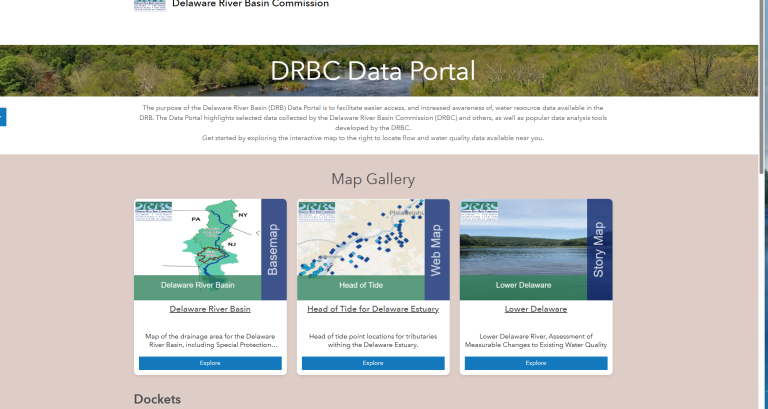Click the vertical Web Map label on the second card

click(436, 250)
